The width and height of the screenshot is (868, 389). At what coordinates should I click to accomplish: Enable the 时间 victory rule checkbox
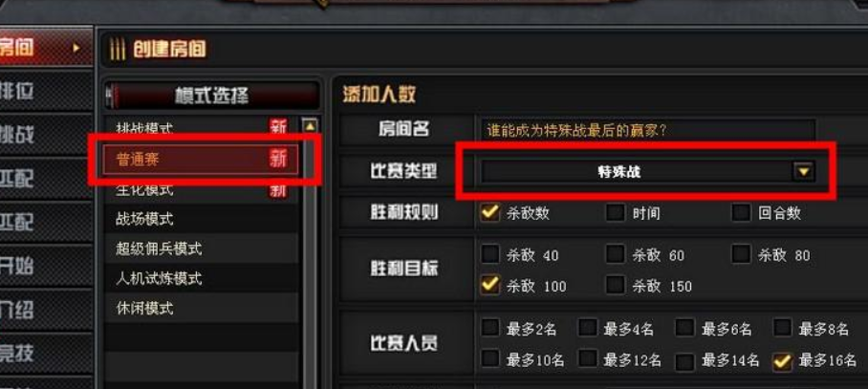tap(615, 212)
